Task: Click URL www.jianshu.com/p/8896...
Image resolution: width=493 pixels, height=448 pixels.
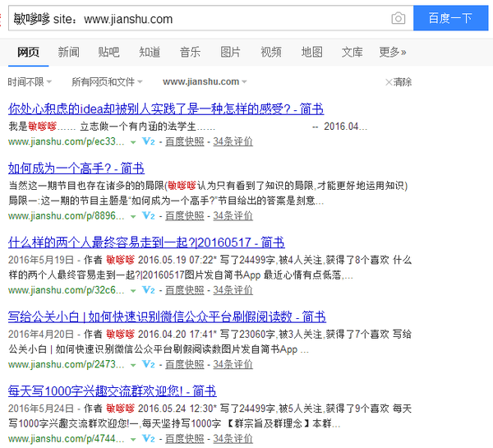Action: [67, 216]
